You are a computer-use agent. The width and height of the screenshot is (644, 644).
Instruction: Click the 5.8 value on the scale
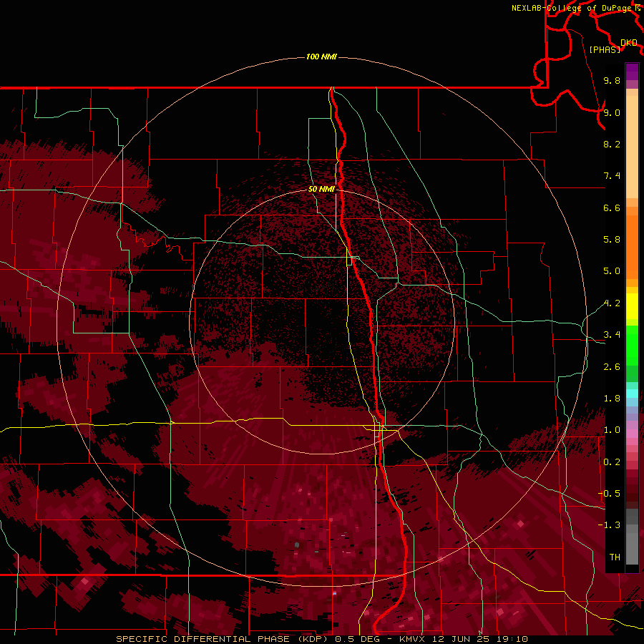(612, 240)
